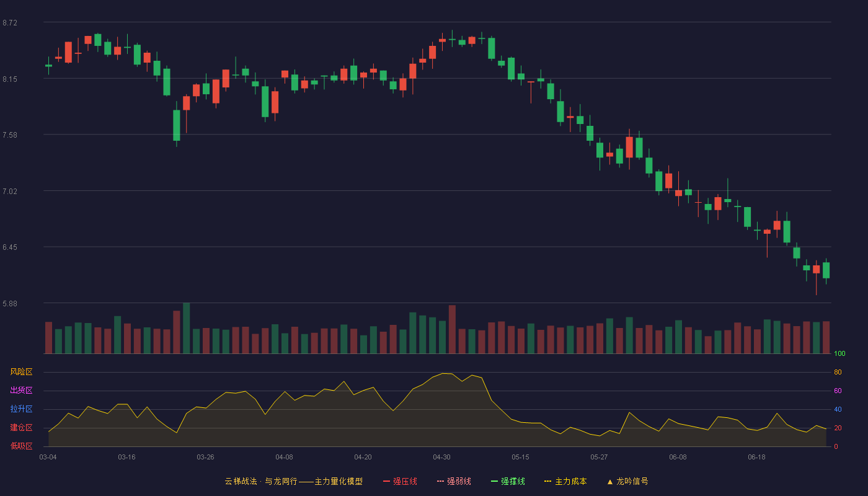Toggle the 强压线 legend item
This screenshot has height=496, width=868.
(x=400, y=481)
